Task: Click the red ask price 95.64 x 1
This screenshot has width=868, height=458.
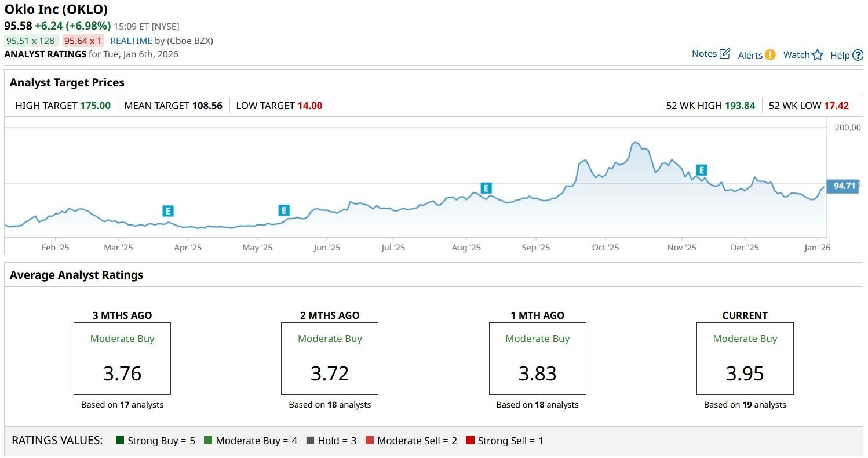Action: pyautogui.click(x=83, y=41)
